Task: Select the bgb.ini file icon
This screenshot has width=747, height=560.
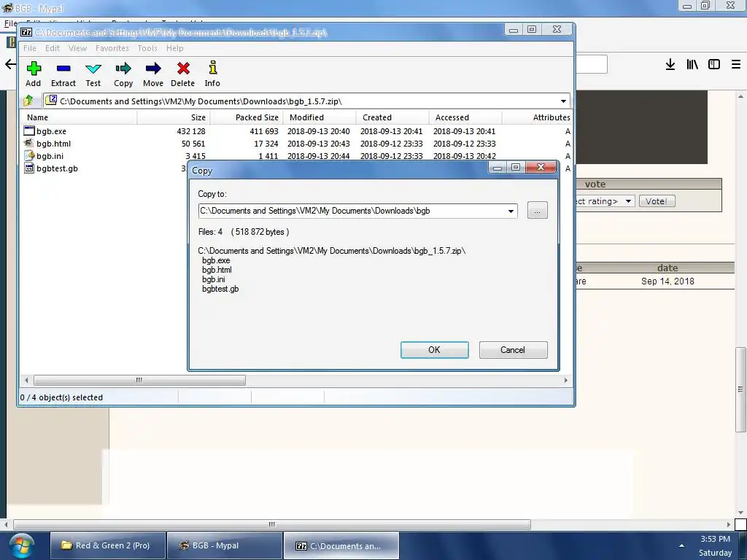Action: click(29, 155)
